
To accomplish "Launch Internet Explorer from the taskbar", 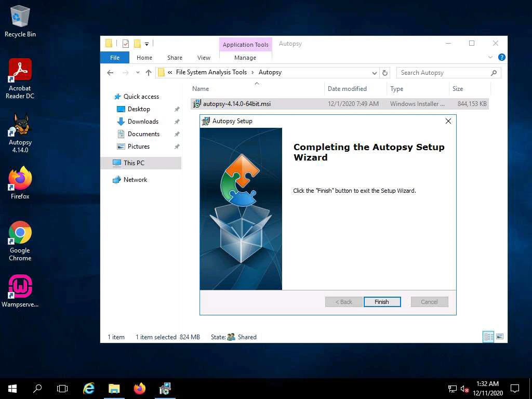I will (x=89, y=389).
